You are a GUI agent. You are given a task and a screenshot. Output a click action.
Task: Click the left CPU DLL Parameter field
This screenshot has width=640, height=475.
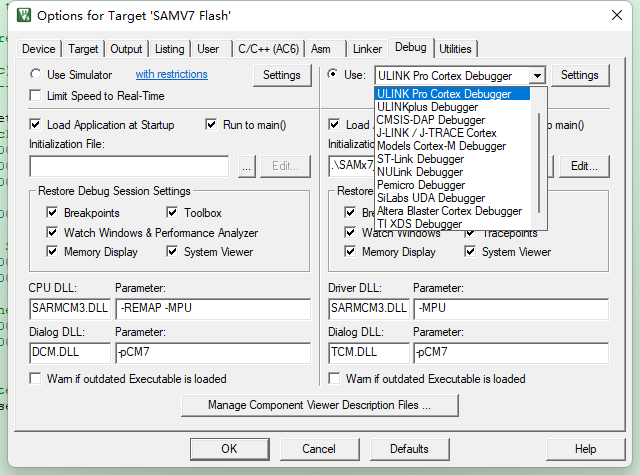click(212, 309)
